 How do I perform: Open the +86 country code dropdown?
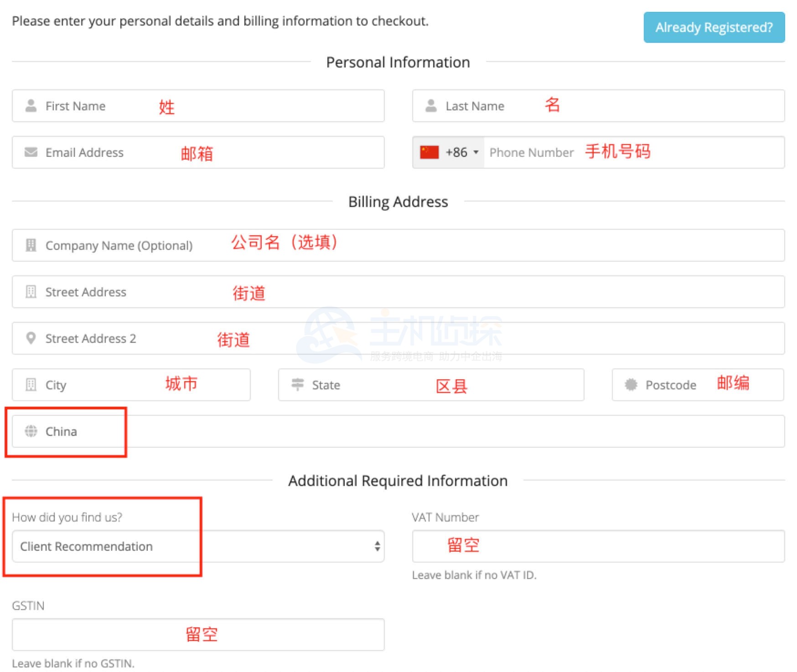click(x=449, y=152)
